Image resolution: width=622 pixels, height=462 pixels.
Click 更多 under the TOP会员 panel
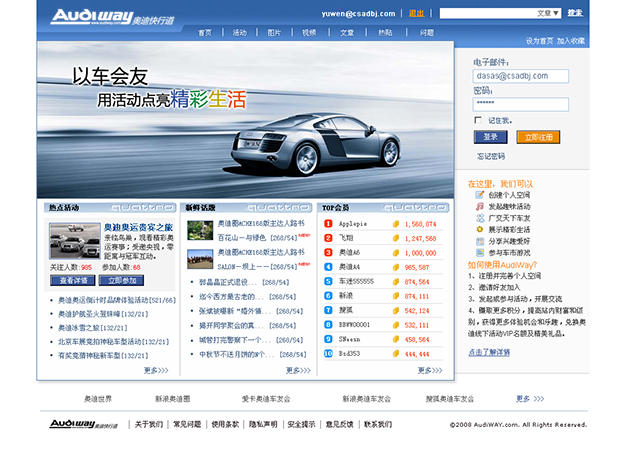tap(430, 370)
